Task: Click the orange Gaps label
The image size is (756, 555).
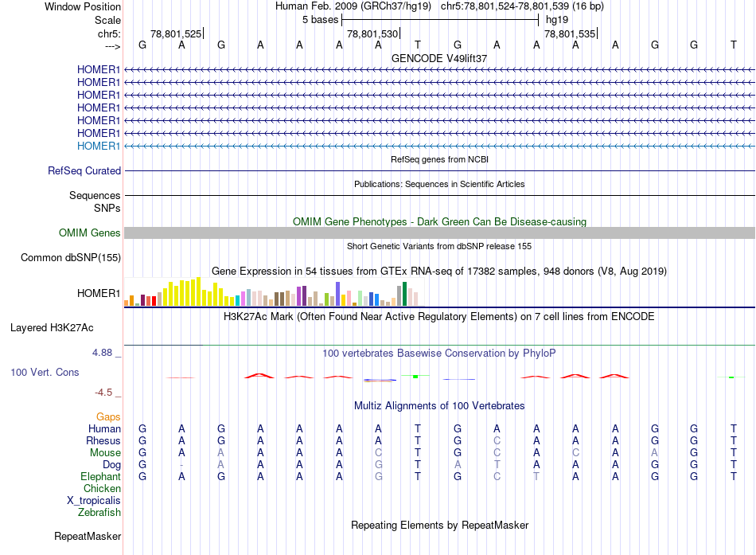Action: [x=108, y=417]
